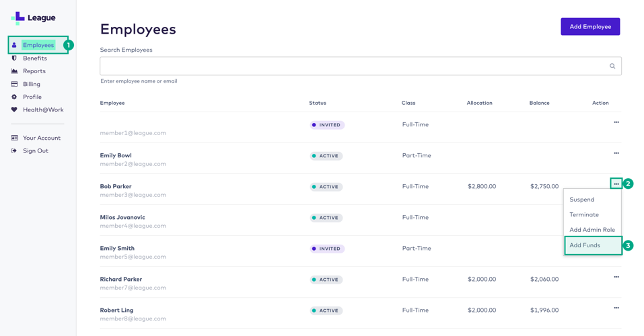Screen dimensions: 644x336
Task: Click the Your Account card icon
Action: pyautogui.click(x=14, y=138)
